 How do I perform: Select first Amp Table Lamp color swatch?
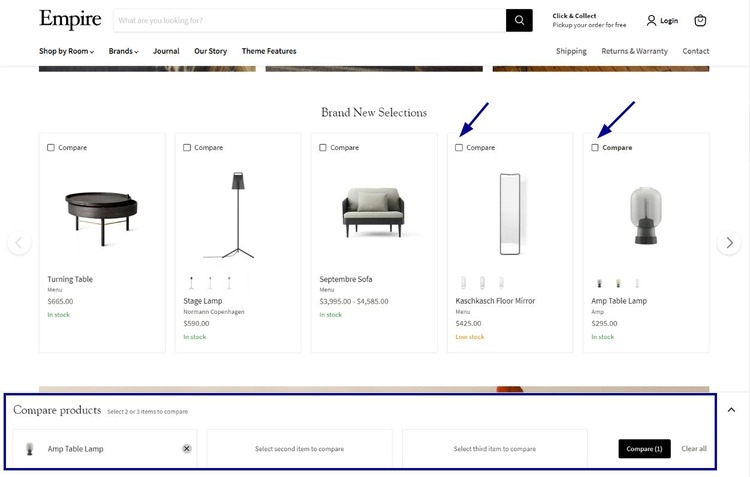coord(600,283)
